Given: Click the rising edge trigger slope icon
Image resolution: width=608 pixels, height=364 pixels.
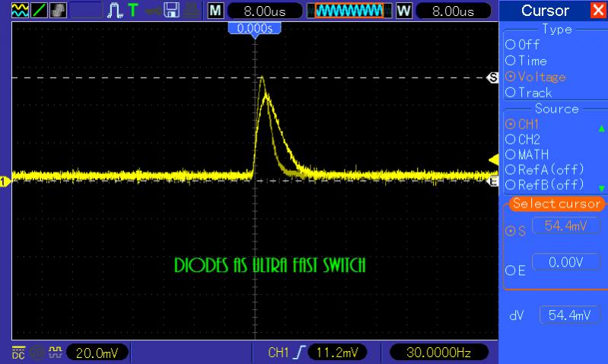Looking at the screenshot, I should click(x=300, y=353).
